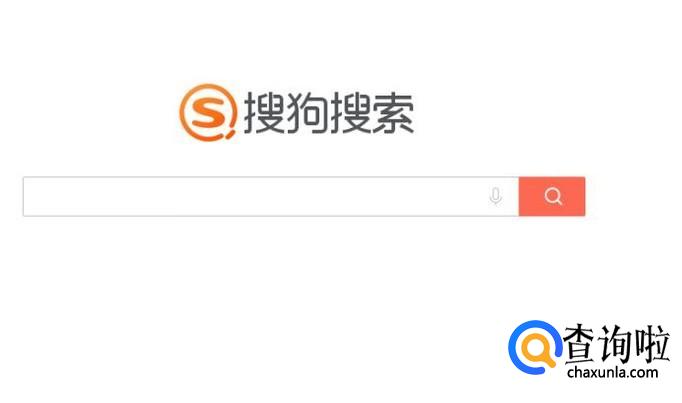Activate the microphone voice search icon
682x403 pixels.
click(x=495, y=196)
